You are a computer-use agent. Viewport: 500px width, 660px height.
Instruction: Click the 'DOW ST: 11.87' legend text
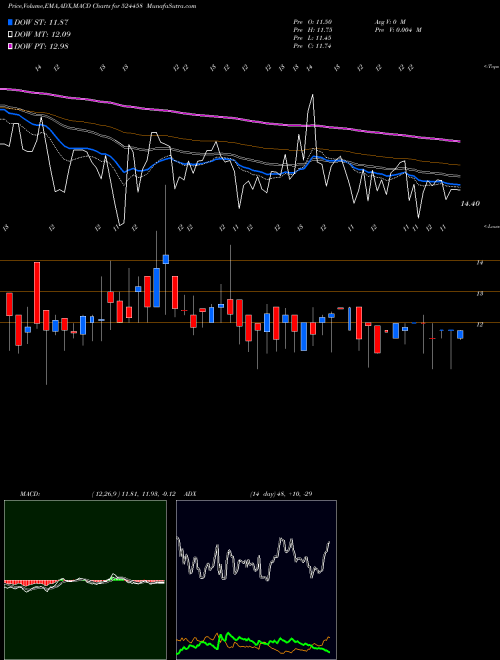tap(41, 22)
